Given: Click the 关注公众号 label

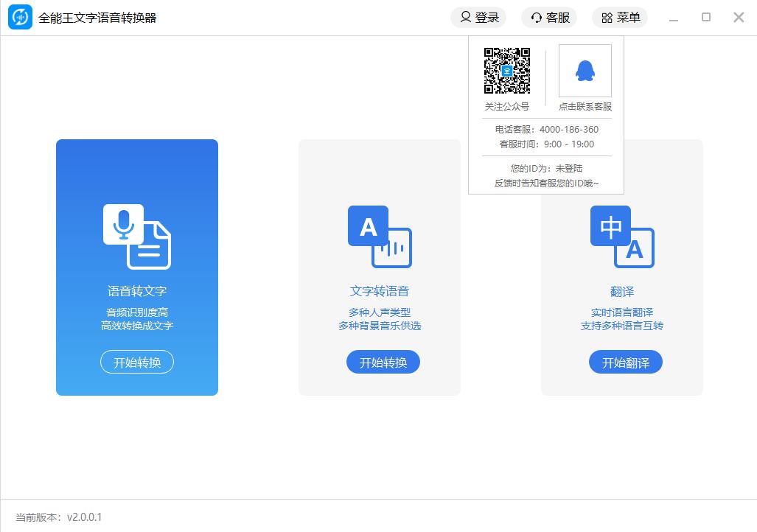Looking at the screenshot, I should tap(506, 106).
